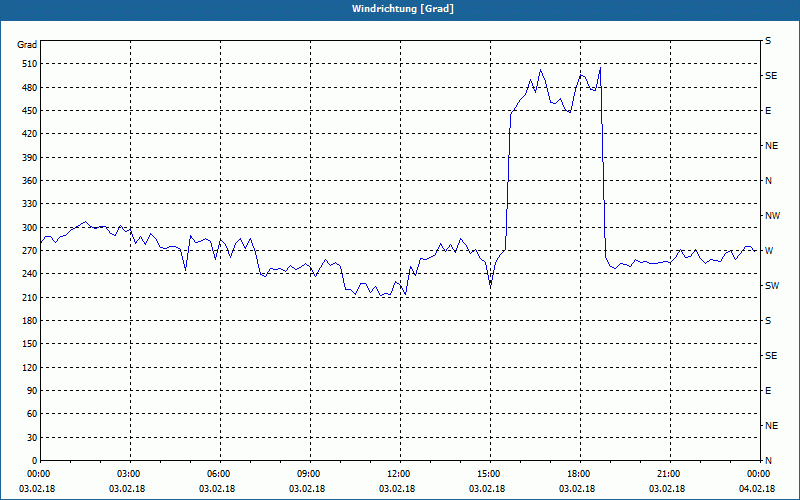Click the 15:00 time axis label
The image size is (800, 500).
490,474
